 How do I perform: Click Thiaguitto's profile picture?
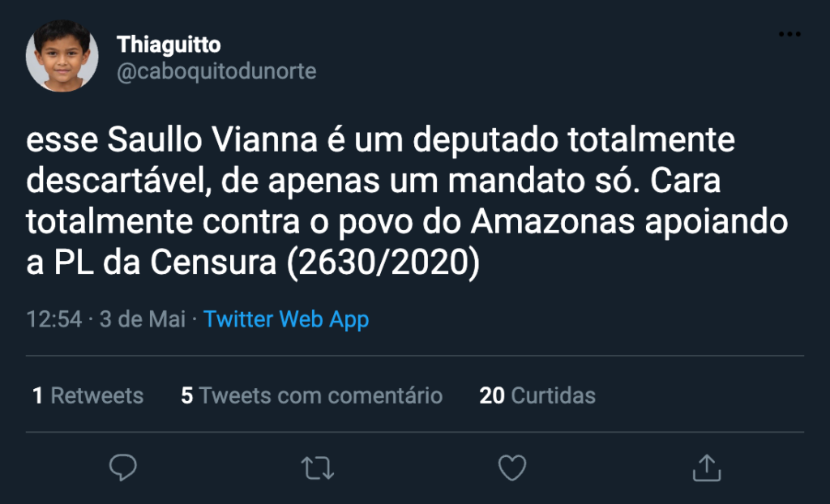(x=62, y=55)
